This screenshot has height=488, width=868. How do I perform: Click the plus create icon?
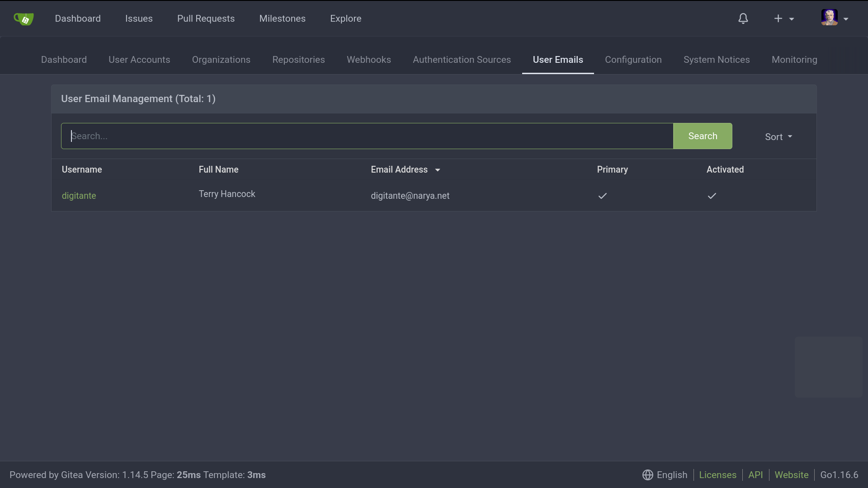pos(778,19)
